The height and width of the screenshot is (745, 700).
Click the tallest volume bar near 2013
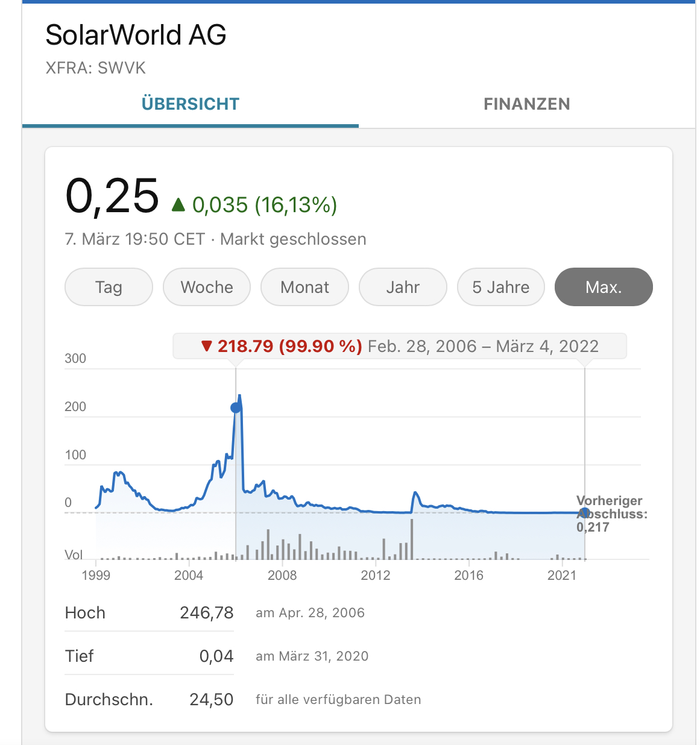pyautogui.click(x=412, y=538)
